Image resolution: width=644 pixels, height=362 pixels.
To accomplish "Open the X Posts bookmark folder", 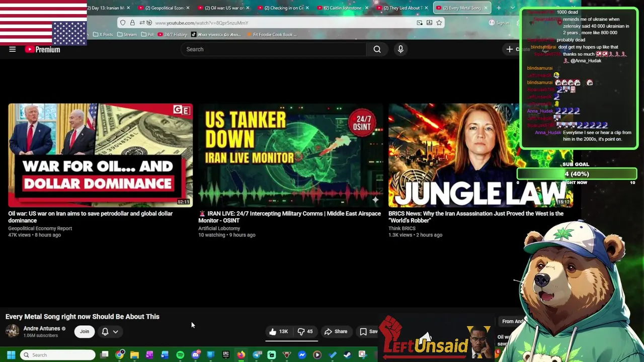I will tap(103, 35).
